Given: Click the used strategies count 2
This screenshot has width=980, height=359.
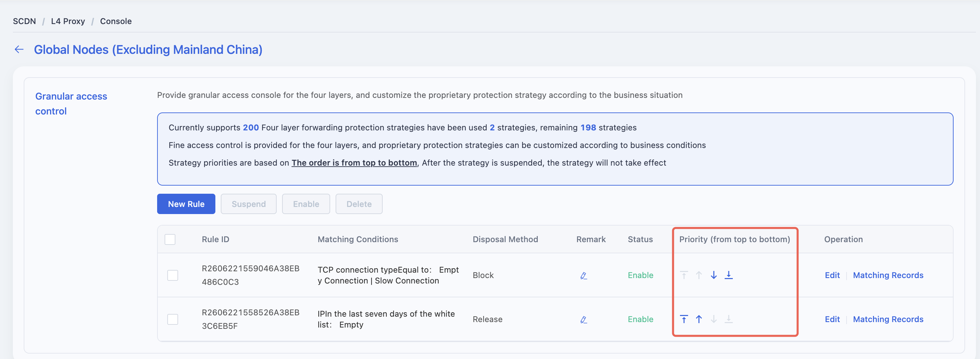Looking at the screenshot, I should (492, 127).
